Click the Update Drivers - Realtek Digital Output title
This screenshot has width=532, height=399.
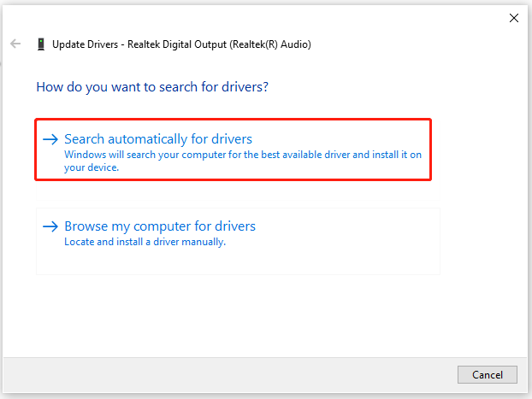[x=181, y=44]
